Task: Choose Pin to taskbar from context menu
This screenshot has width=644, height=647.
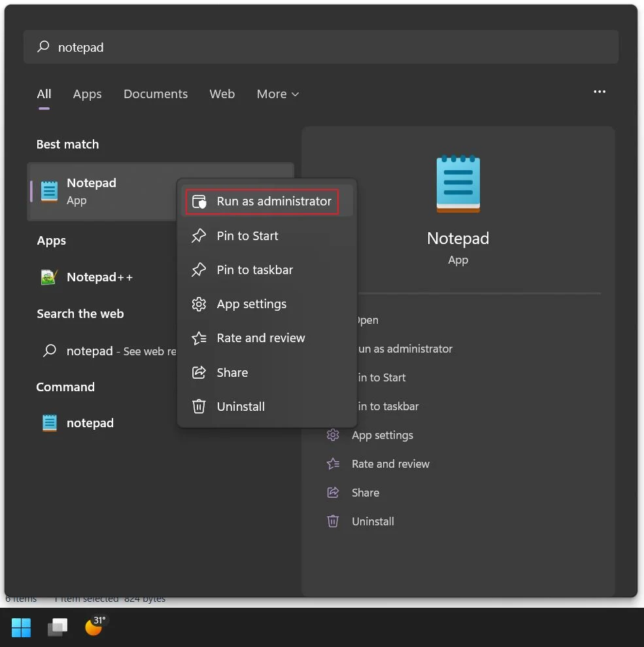Action: click(x=267, y=270)
